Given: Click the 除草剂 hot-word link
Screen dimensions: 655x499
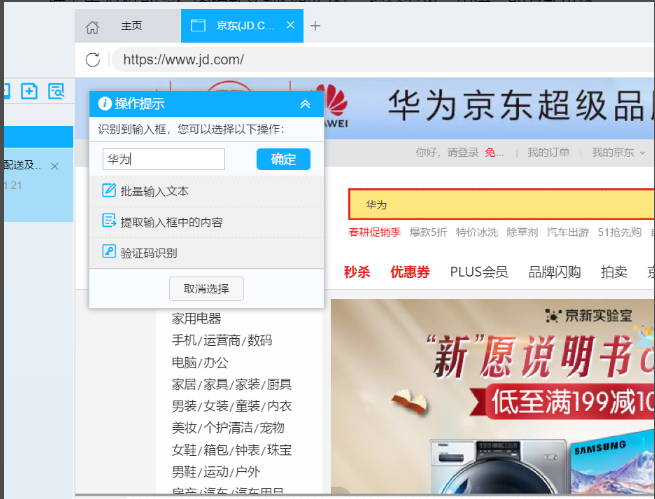Looking at the screenshot, I should click(x=522, y=232).
